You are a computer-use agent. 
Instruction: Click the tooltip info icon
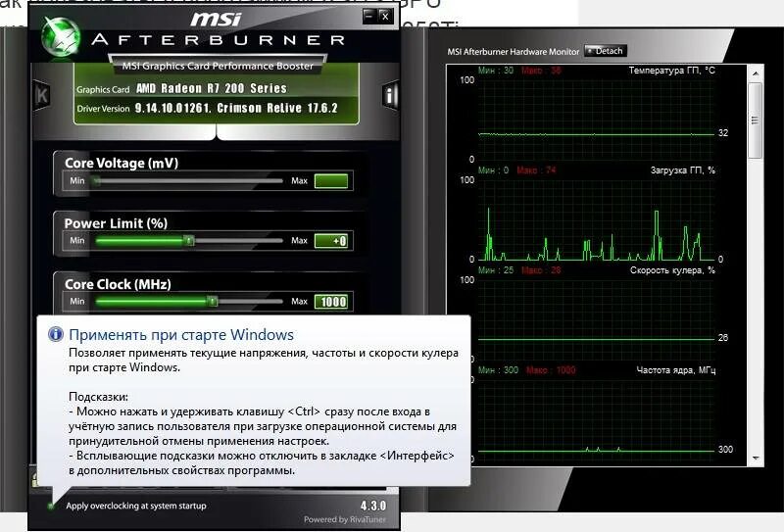pos(56,334)
